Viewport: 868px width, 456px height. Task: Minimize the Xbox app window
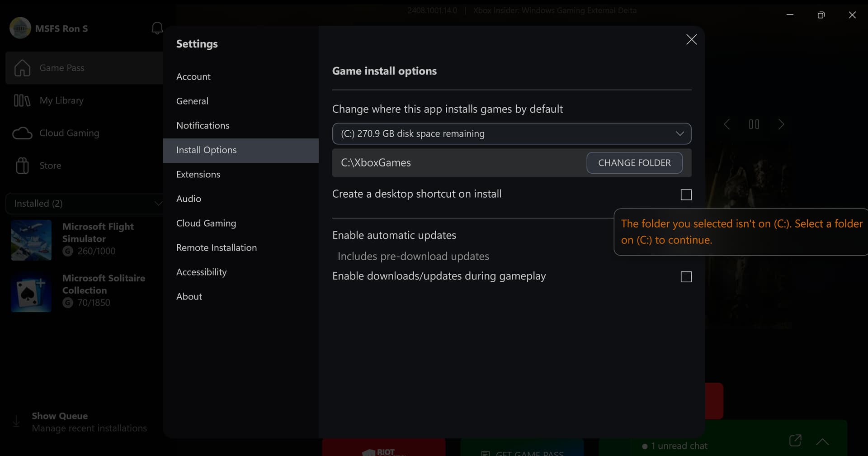[790, 15]
